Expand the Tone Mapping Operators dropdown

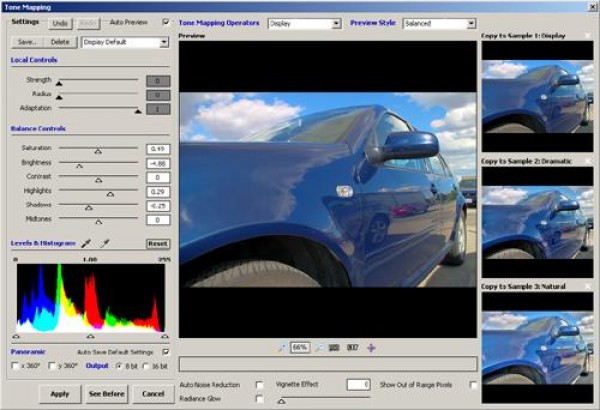click(334, 23)
